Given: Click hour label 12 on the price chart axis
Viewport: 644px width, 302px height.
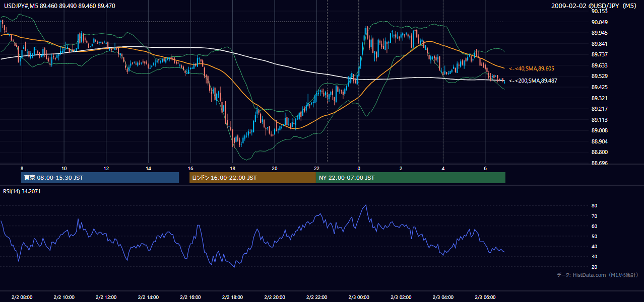Looking at the screenshot, I should tap(106, 168).
